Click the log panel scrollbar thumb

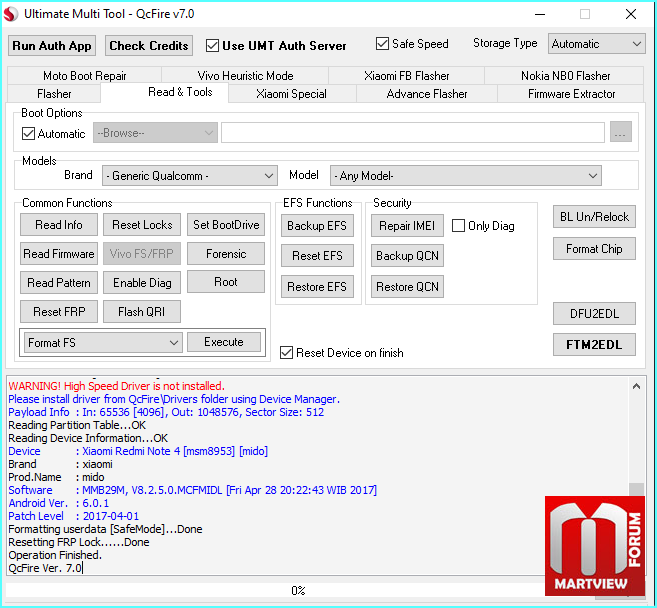[636, 489]
